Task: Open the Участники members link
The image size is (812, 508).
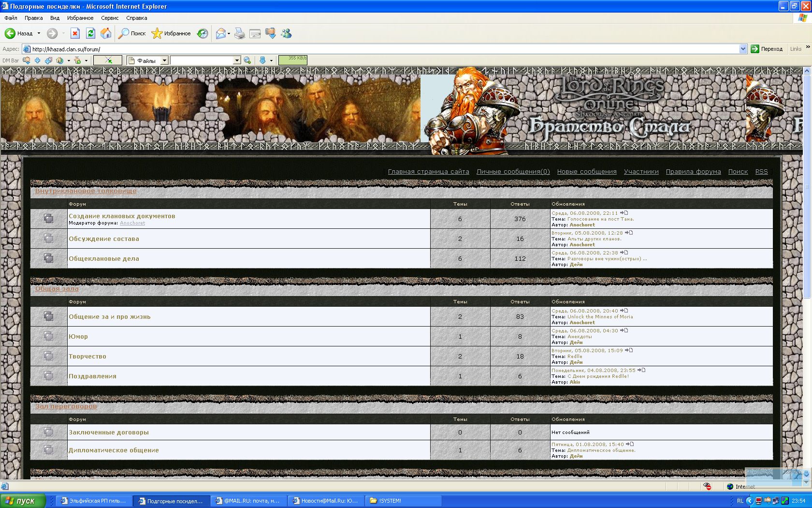Action: point(641,172)
